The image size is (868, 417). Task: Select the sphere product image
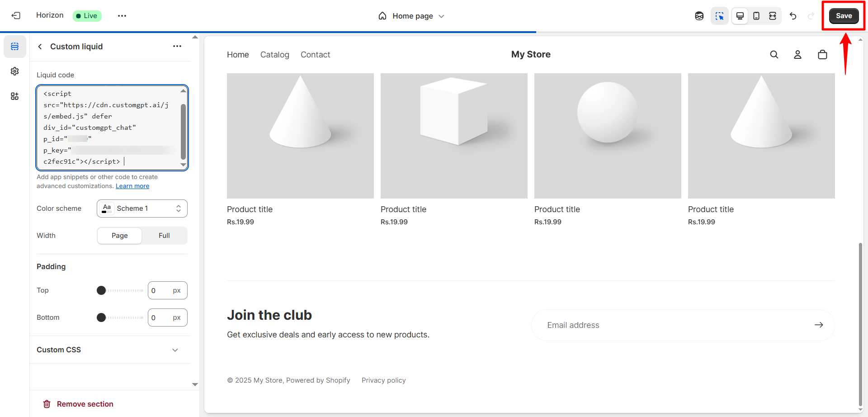click(608, 136)
